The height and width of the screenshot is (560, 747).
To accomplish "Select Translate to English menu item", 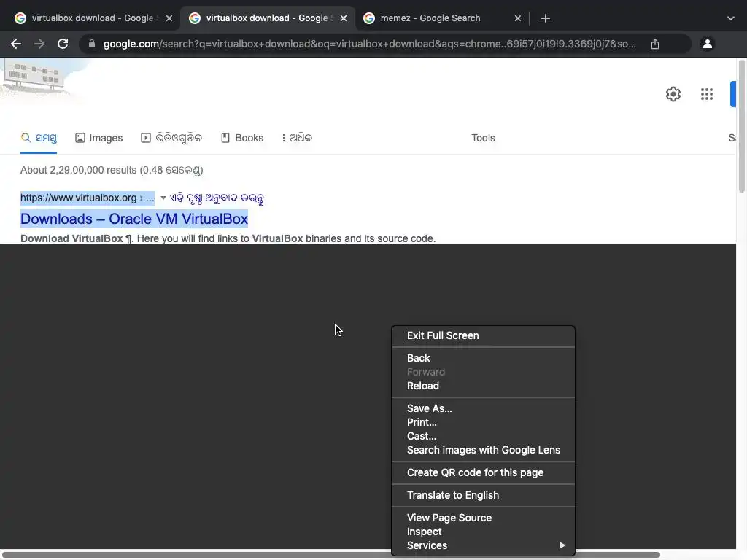I will (483, 495).
